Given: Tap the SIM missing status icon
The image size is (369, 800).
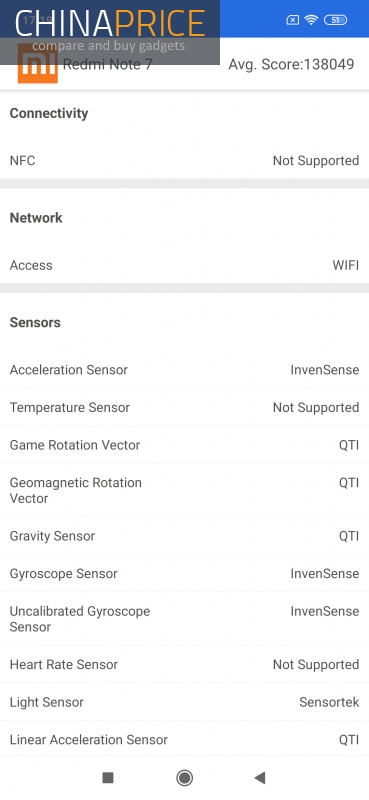Looking at the screenshot, I should click(292, 20).
